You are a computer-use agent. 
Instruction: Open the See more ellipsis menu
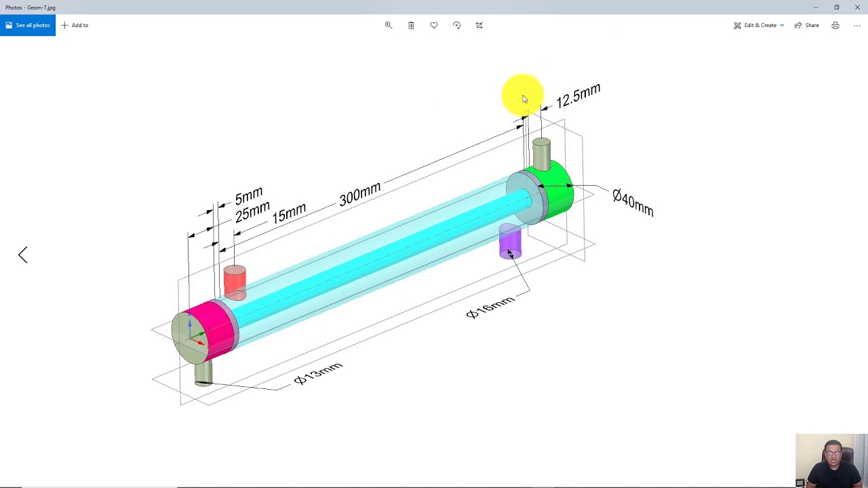coord(857,25)
